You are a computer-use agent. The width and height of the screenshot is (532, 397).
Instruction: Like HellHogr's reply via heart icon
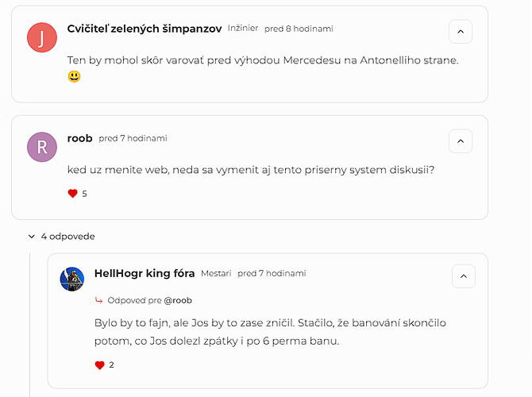(x=100, y=365)
